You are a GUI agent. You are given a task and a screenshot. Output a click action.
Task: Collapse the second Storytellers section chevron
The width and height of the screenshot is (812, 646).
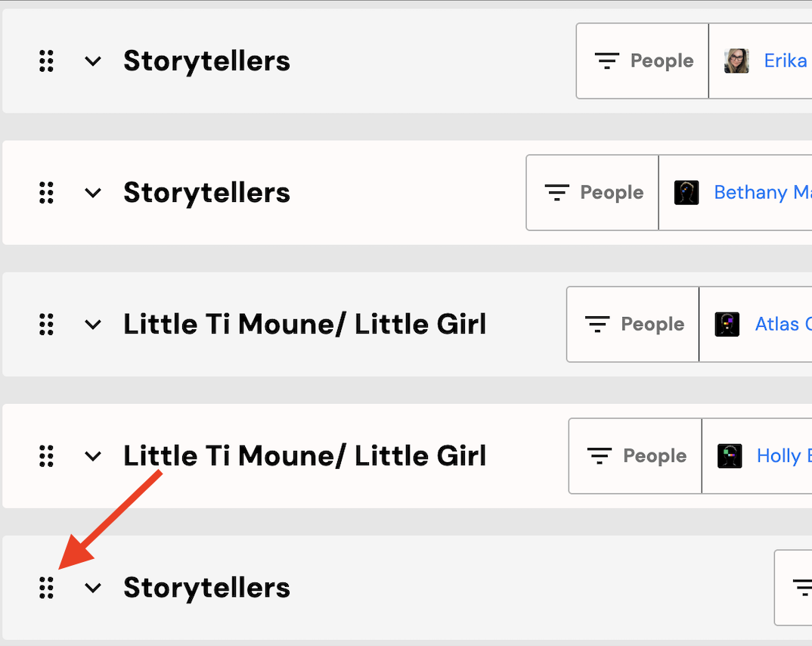pos(93,193)
